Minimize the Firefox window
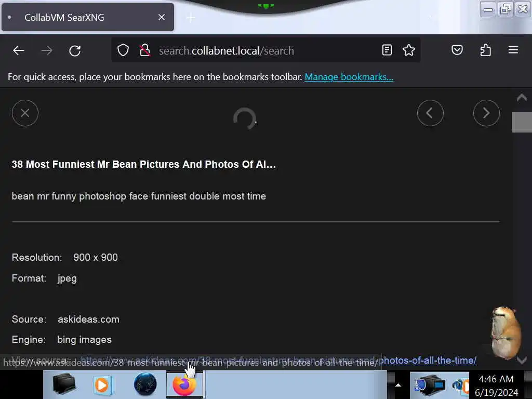This screenshot has height=399, width=532. coord(488,9)
